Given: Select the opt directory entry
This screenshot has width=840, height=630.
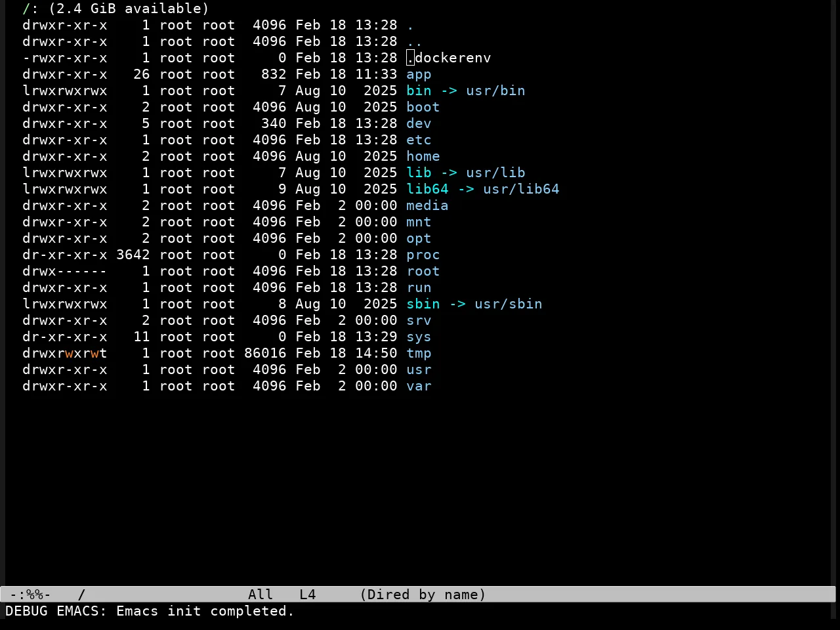Looking at the screenshot, I should coord(419,238).
